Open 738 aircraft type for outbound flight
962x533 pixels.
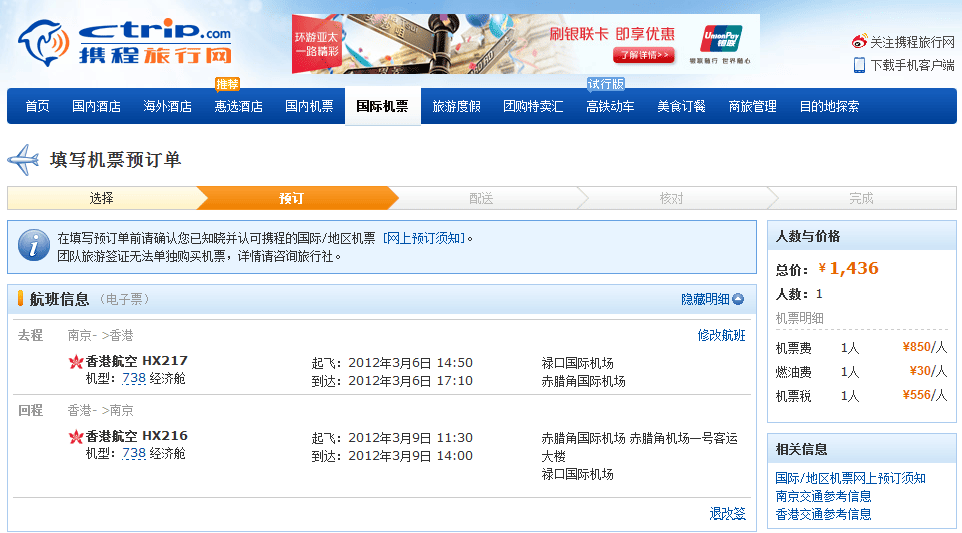click(x=133, y=378)
